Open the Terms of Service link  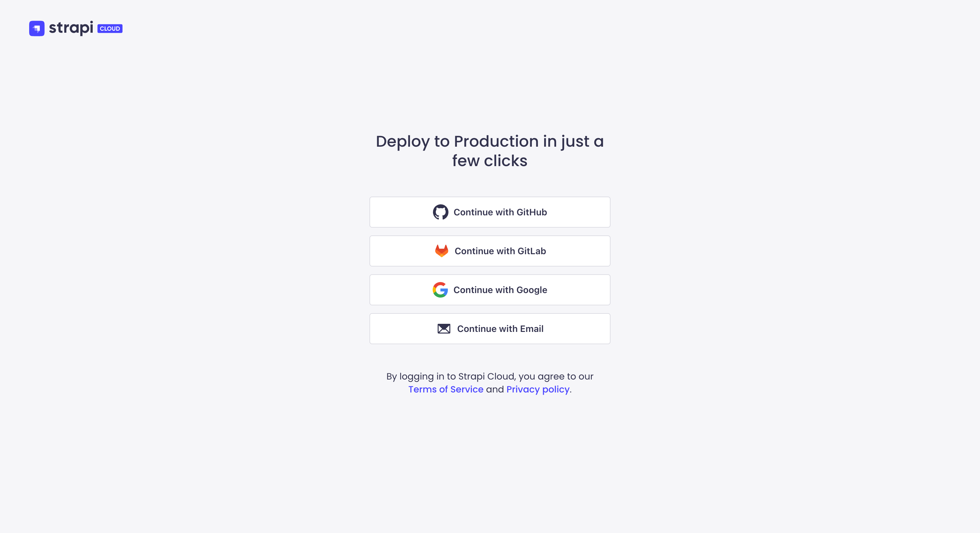446,389
